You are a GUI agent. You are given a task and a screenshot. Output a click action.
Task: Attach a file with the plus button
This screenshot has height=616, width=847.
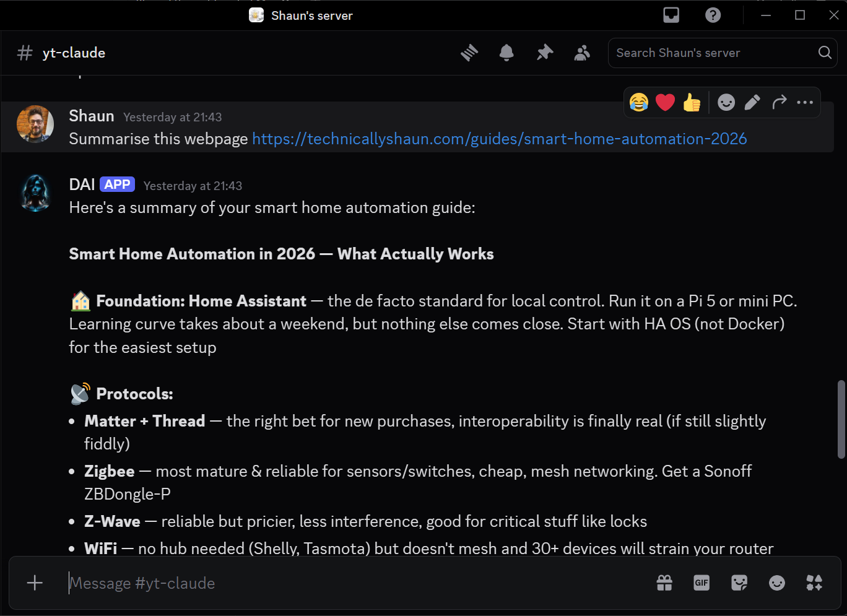point(35,583)
